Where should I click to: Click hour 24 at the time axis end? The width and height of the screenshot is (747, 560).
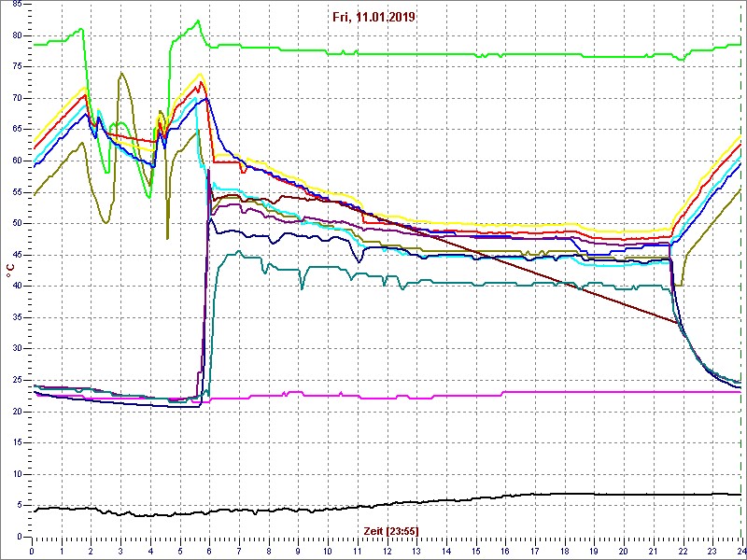pyautogui.click(x=740, y=550)
